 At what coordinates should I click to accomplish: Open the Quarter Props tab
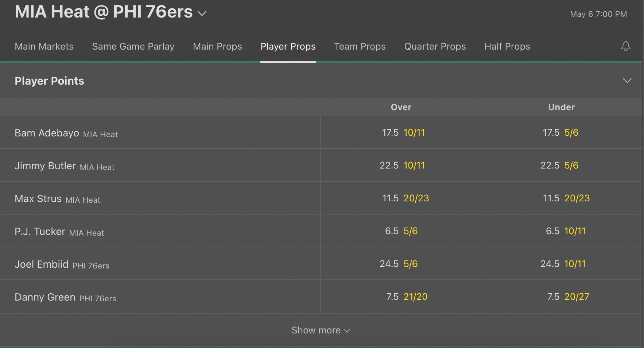(x=435, y=46)
